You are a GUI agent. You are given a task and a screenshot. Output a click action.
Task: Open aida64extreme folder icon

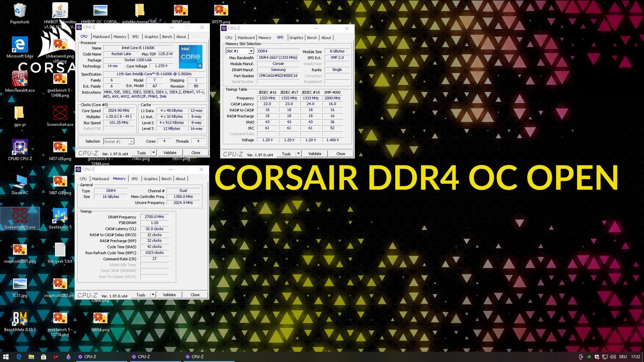tap(140, 13)
